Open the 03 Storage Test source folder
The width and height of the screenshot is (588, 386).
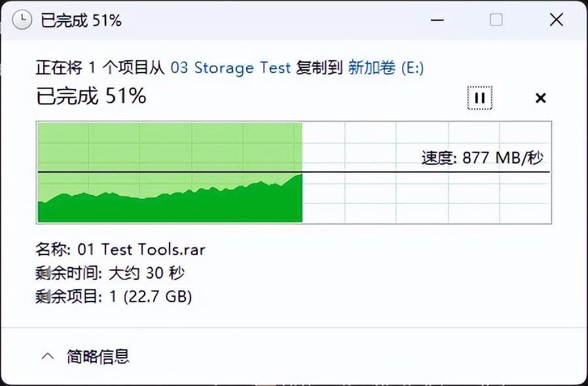230,67
